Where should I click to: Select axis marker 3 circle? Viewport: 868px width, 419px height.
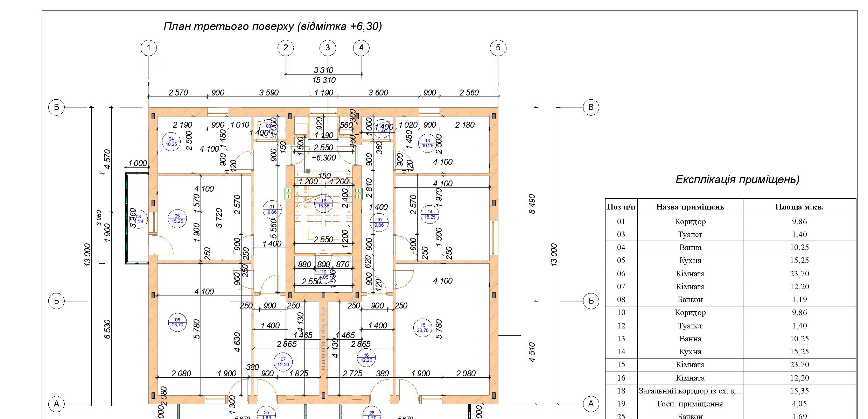(x=328, y=48)
